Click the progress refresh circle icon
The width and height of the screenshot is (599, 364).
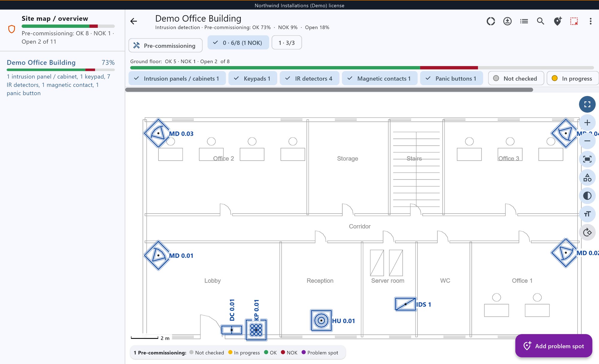click(491, 21)
